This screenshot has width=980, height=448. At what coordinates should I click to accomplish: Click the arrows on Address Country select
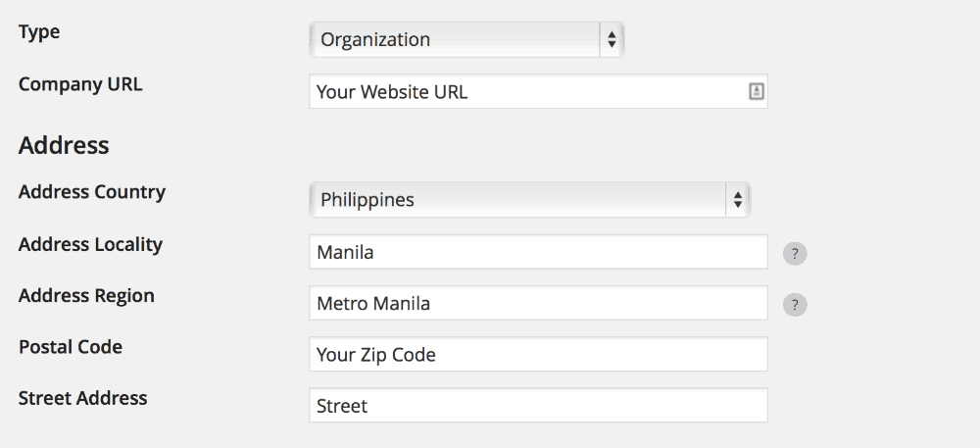tap(738, 199)
